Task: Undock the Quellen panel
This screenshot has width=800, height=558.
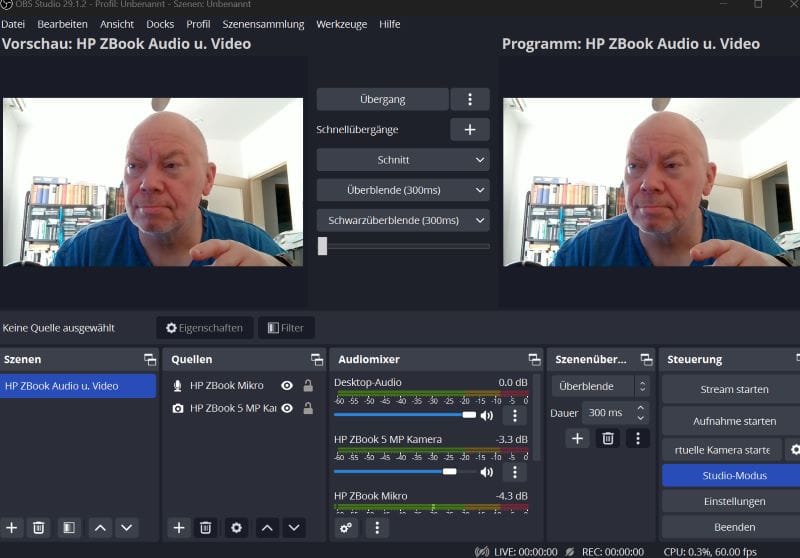Action: (x=317, y=360)
